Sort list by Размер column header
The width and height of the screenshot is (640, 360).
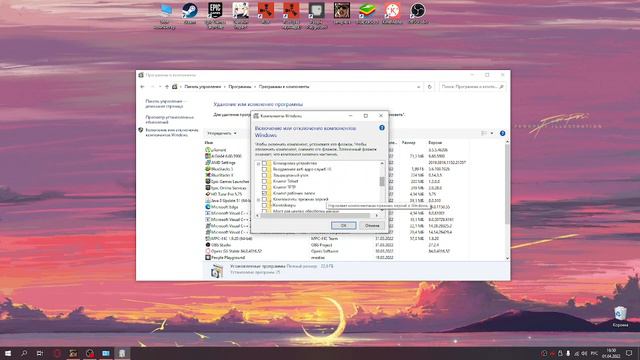point(408,142)
